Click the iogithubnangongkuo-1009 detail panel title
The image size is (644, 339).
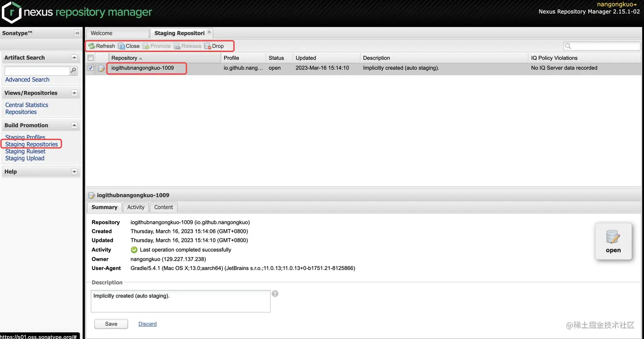133,195
